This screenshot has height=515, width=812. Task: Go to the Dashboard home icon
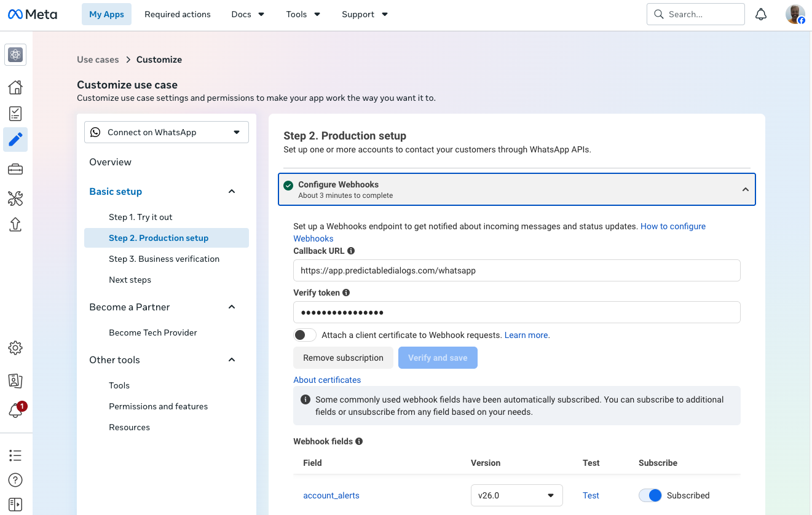click(x=15, y=87)
